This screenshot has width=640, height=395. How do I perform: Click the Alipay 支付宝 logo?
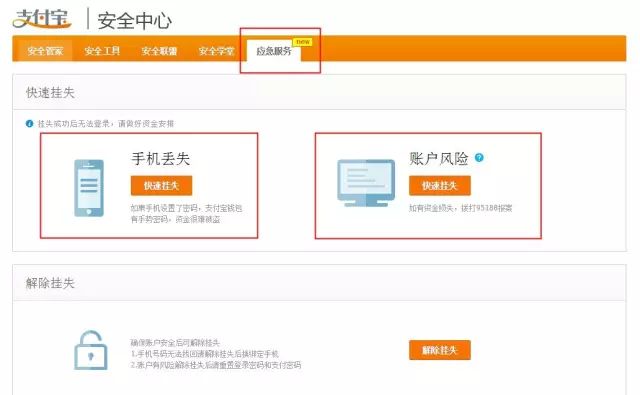pyautogui.click(x=42, y=19)
